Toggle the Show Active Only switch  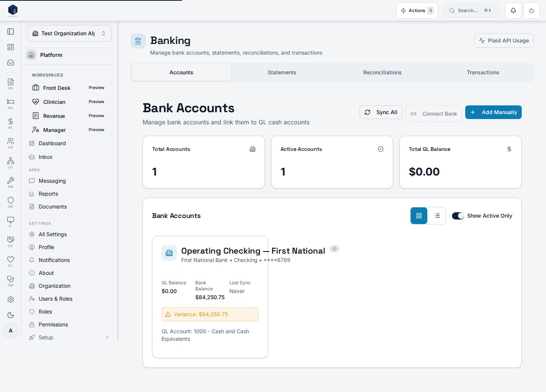pyautogui.click(x=458, y=216)
